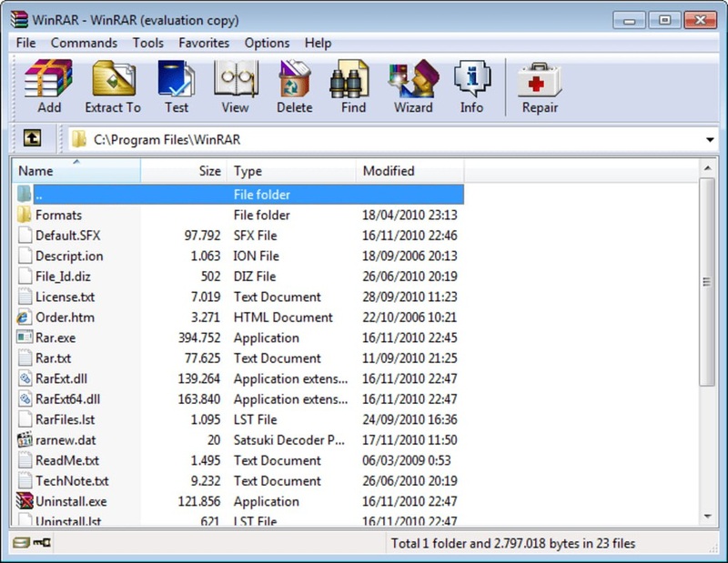Open the View file toolbar icon
The width and height of the screenshot is (728, 563).
(x=235, y=80)
